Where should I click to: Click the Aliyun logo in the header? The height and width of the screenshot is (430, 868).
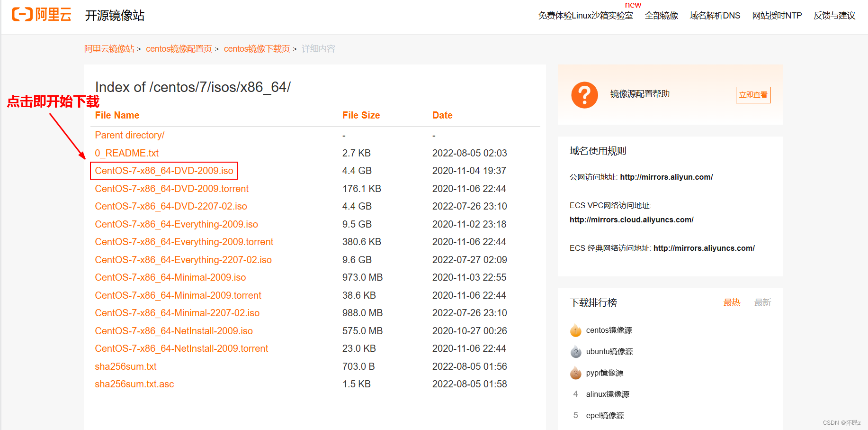tap(42, 15)
